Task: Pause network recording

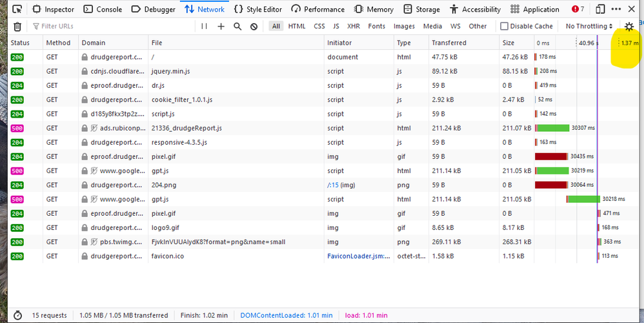Action: pyautogui.click(x=204, y=26)
